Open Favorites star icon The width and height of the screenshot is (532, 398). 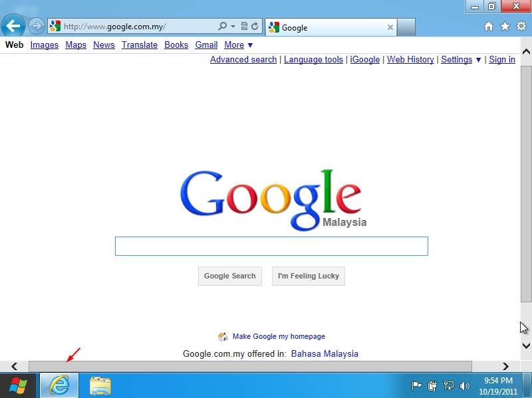[505, 26]
